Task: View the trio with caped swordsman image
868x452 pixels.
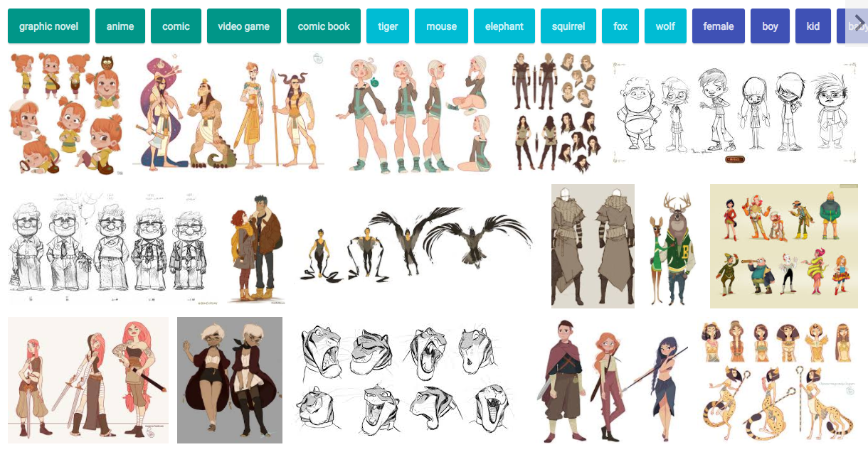Action: 611,380
